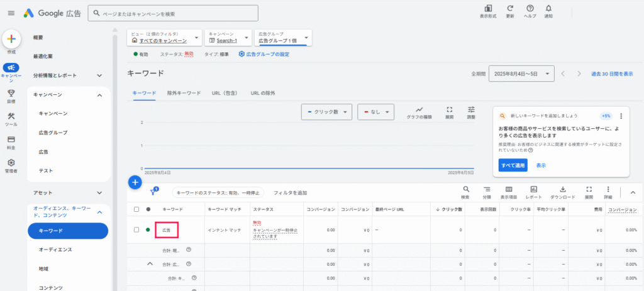Open 表示形式 icon in top bar

[488, 8]
